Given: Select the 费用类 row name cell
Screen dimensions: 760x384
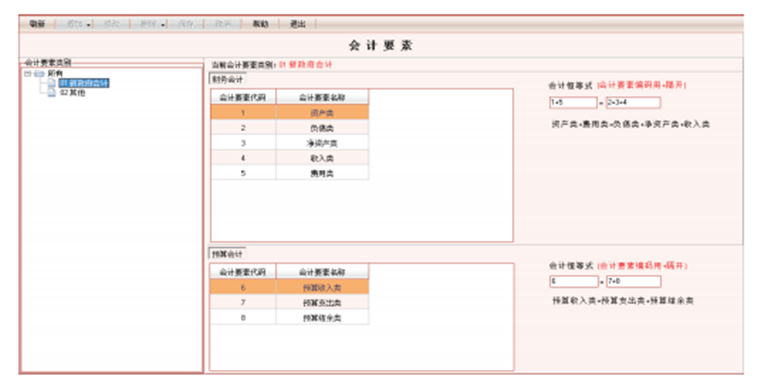Looking at the screenshot, I should pyautogui.click(x=322, y=173).
